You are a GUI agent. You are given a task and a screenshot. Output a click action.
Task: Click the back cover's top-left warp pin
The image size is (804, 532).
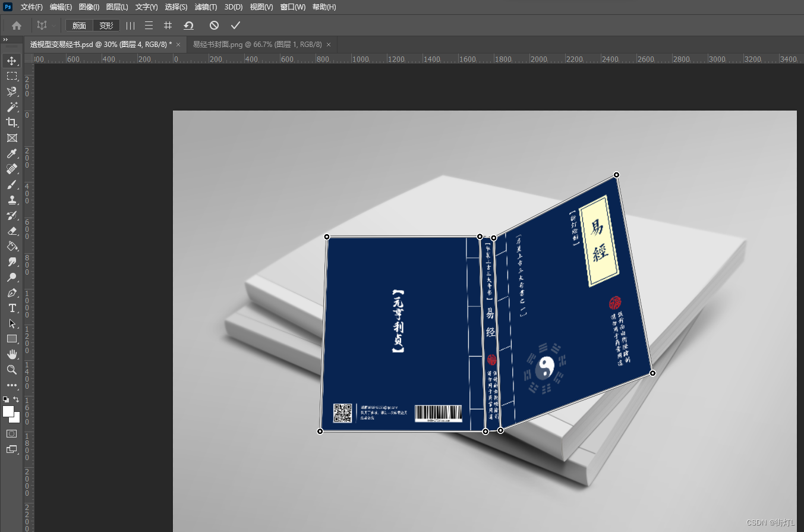coord(327,237)
